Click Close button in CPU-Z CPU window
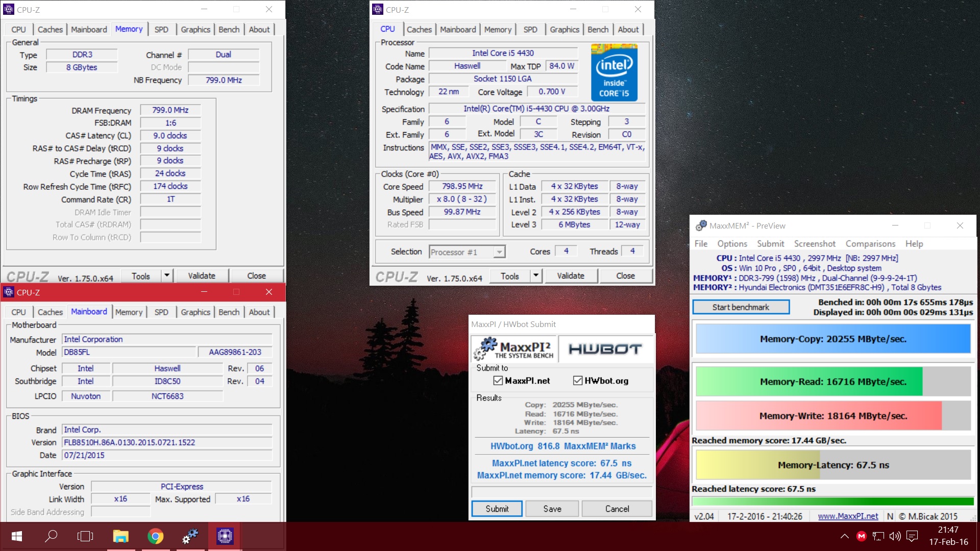 [625, 275]
